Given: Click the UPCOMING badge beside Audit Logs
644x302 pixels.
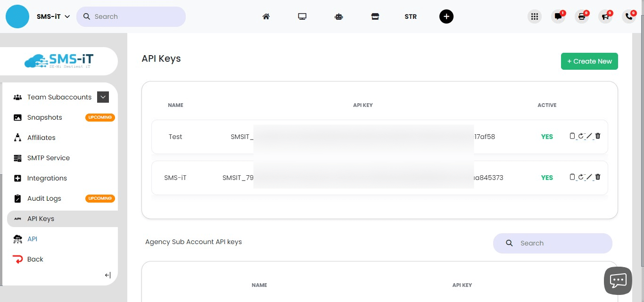Looking at the screenshot, I should click(x=100, y=198).
